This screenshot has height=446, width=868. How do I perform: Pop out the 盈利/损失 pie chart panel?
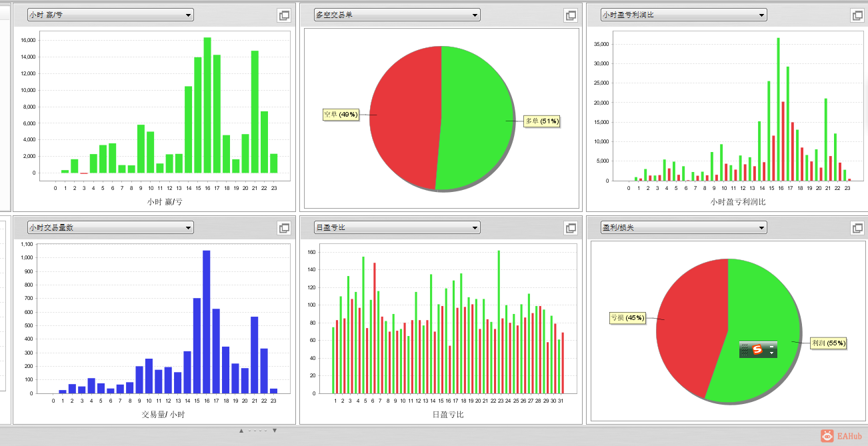(857, 228)
